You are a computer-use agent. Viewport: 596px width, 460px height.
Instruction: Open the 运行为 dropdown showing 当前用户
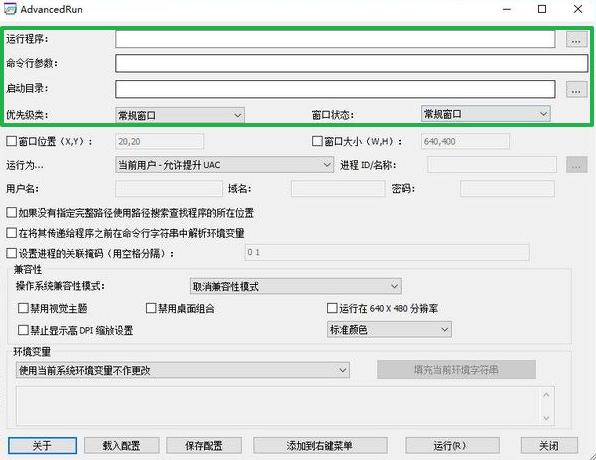(224, 165)
